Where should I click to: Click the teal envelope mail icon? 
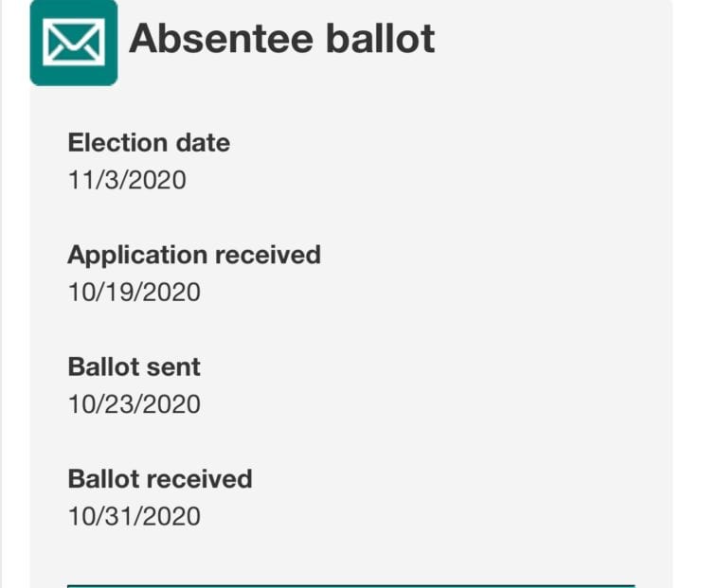click(x=74, y=43)
